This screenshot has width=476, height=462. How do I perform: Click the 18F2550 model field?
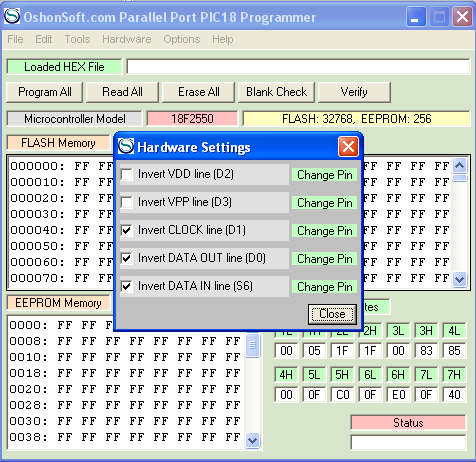192,119
